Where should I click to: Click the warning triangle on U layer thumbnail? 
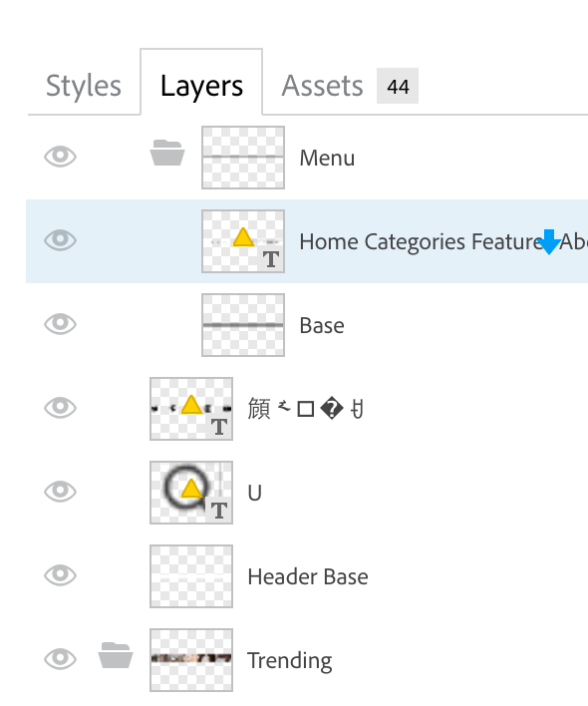click(x=191, y=488)
